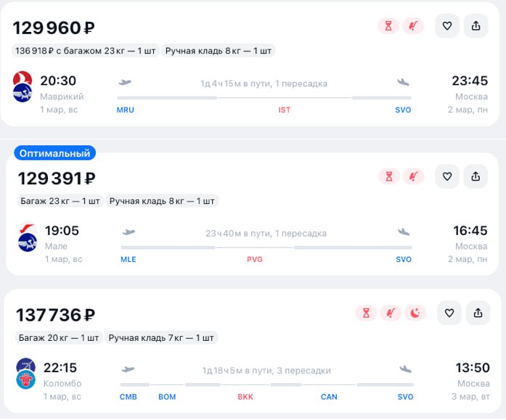Select the "Оптимальный" badge
Viewport: 506px width, 420px height.
(x=55, y=153)
